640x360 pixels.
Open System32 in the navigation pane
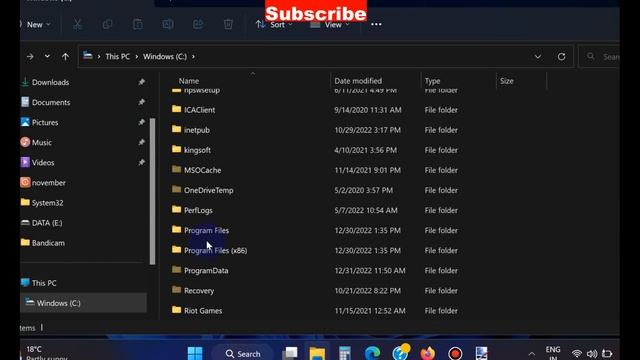pyautogui.click(x=47, y=202)
